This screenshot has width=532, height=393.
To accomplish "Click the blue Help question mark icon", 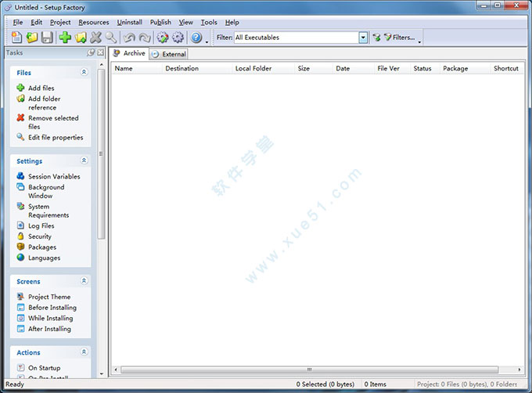I will [196, 38].
